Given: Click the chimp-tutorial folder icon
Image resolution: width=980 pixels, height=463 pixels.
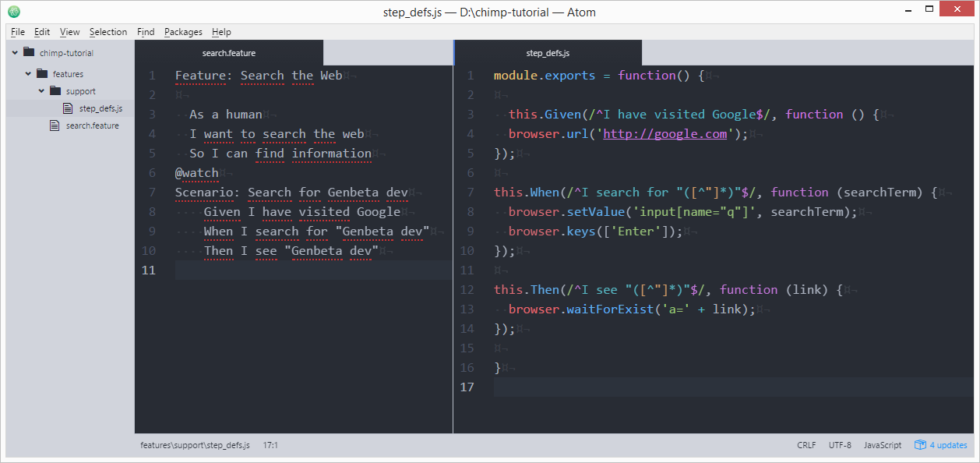Looking at the screenshot, I should 30,53.
